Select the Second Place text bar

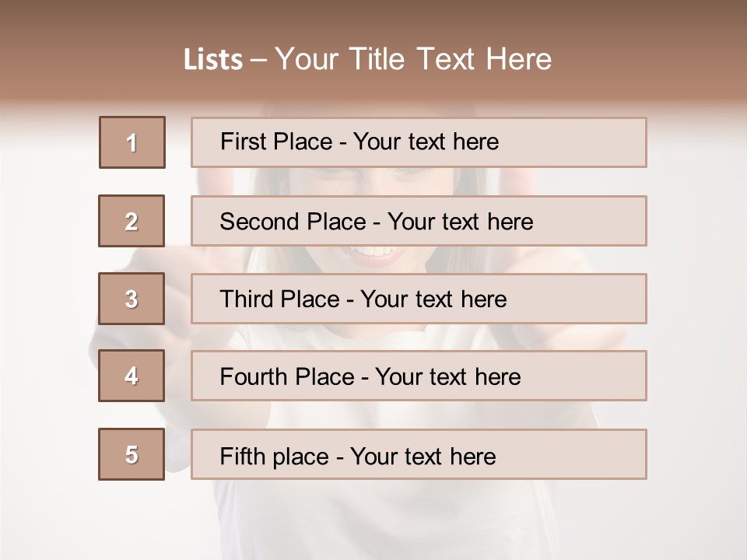pyautogui.click(x=419, y=221)
